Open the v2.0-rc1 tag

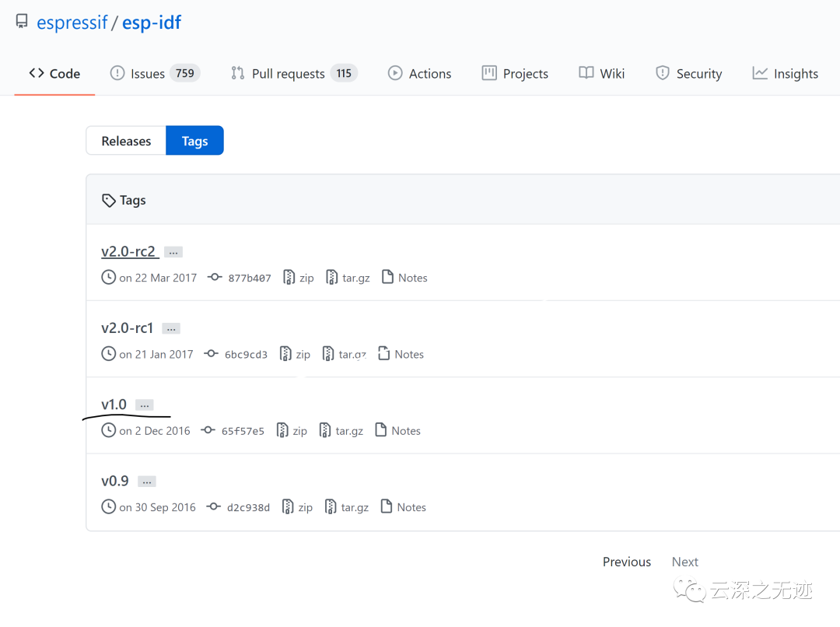pos(128,328)
